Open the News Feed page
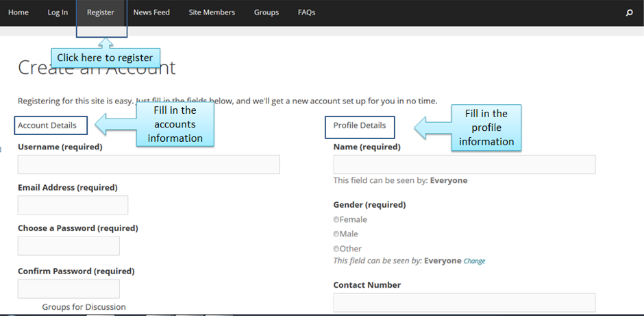Screen dimensions: 644x316 pyautogui.click(x=151, y=12)
